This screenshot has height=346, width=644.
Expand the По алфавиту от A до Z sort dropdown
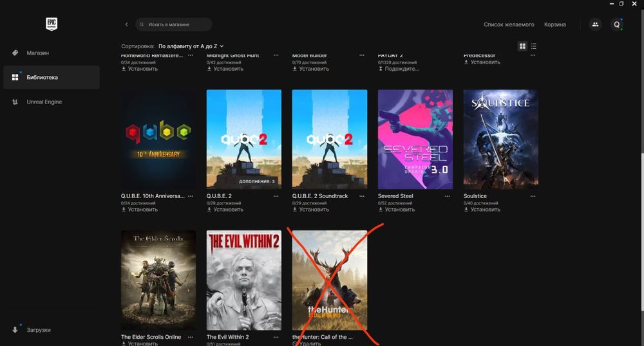click(191, 46)
